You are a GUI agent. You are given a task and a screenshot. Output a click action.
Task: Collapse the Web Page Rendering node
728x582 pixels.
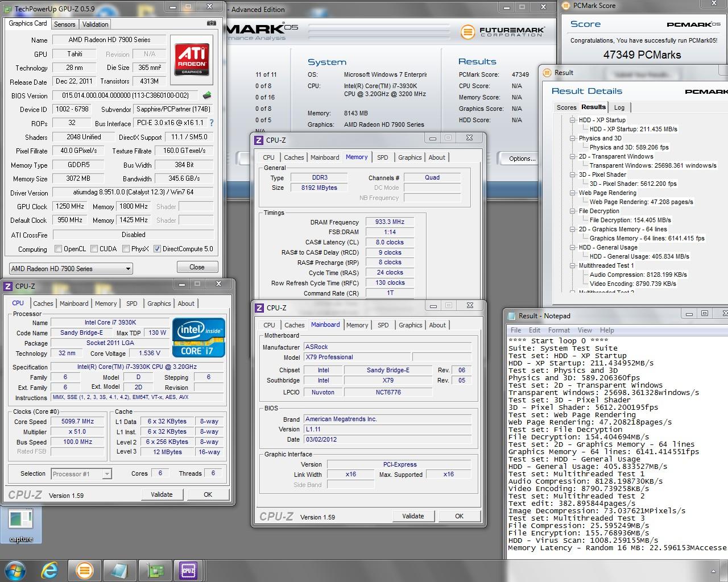tap(573, 193)
